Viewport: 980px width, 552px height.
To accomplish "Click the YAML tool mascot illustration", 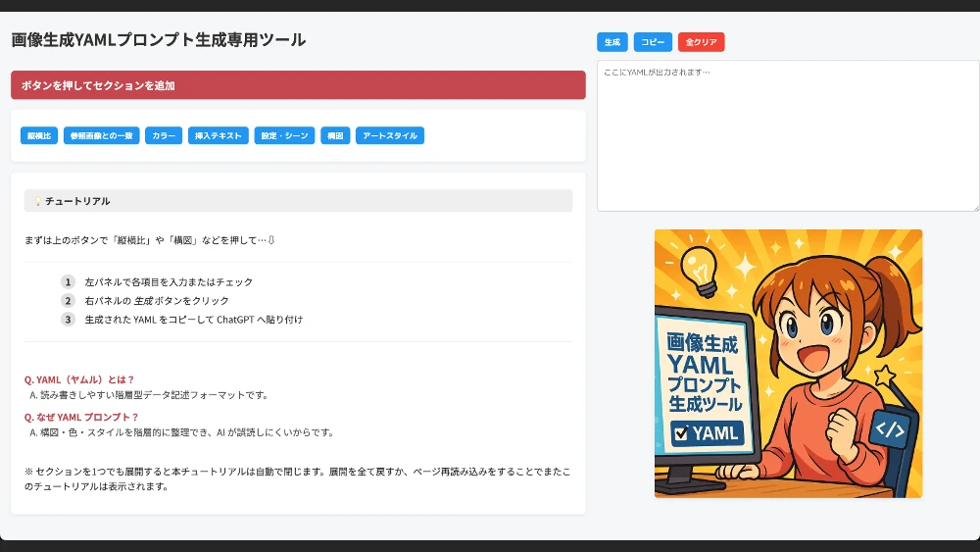I will click(788, 363).
